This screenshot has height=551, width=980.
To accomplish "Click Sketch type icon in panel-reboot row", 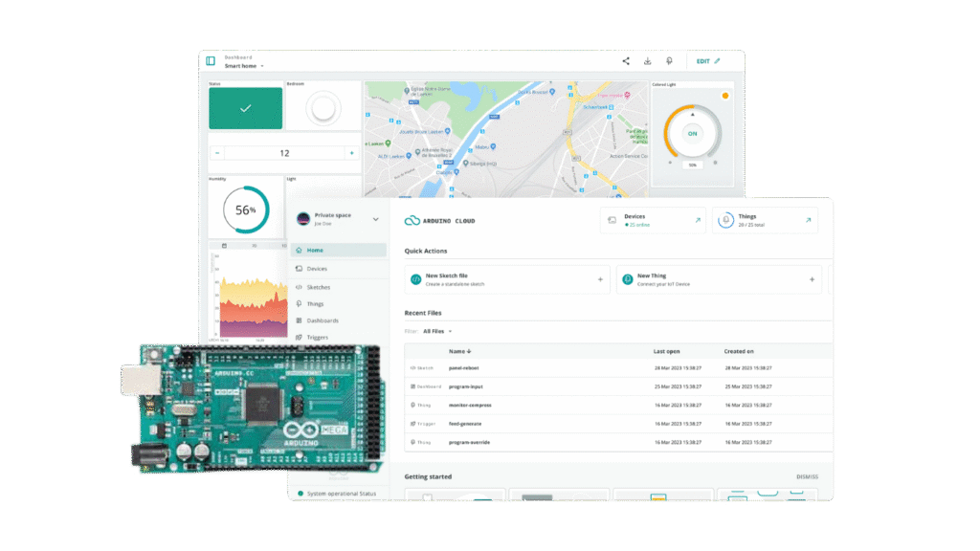I will click(412, 368).
